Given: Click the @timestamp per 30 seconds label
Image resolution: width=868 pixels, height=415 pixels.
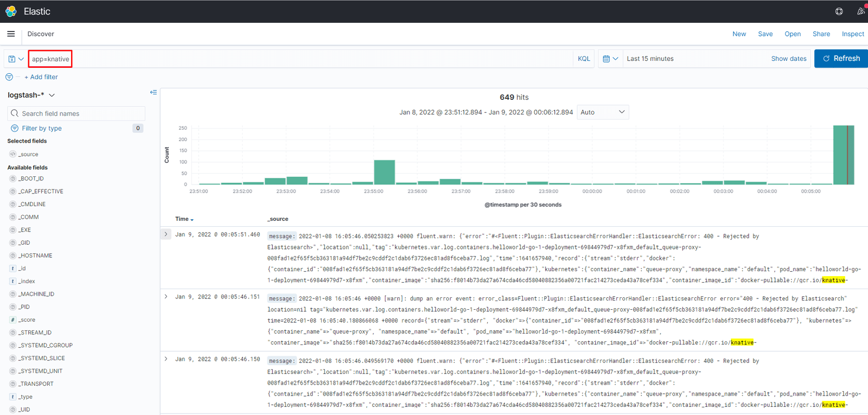Looking at the screenshot, I should pos(523,205).
